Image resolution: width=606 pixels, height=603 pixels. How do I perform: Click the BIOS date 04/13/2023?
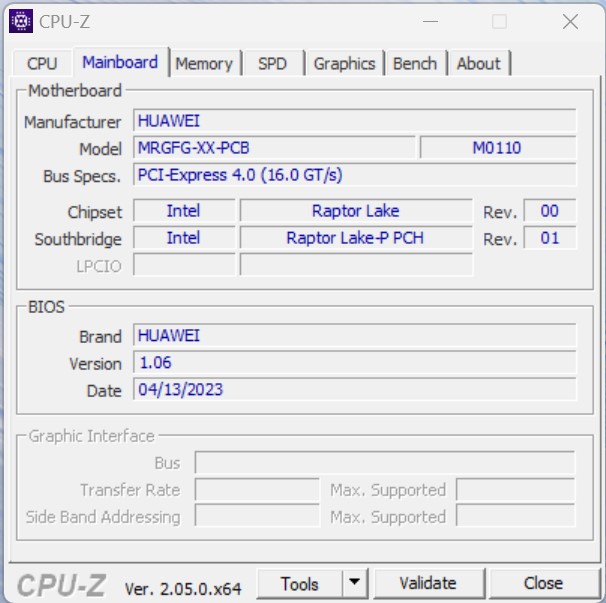pos(354,389)
